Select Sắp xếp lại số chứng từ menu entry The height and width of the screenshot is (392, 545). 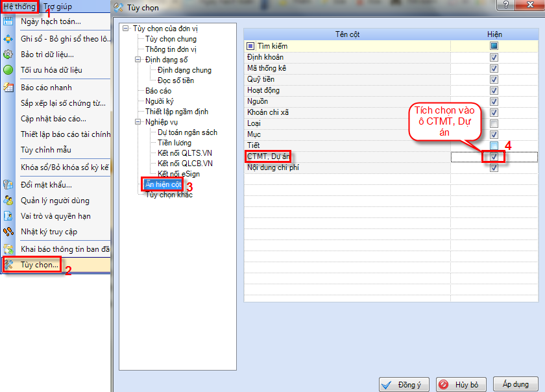[63, 103]
